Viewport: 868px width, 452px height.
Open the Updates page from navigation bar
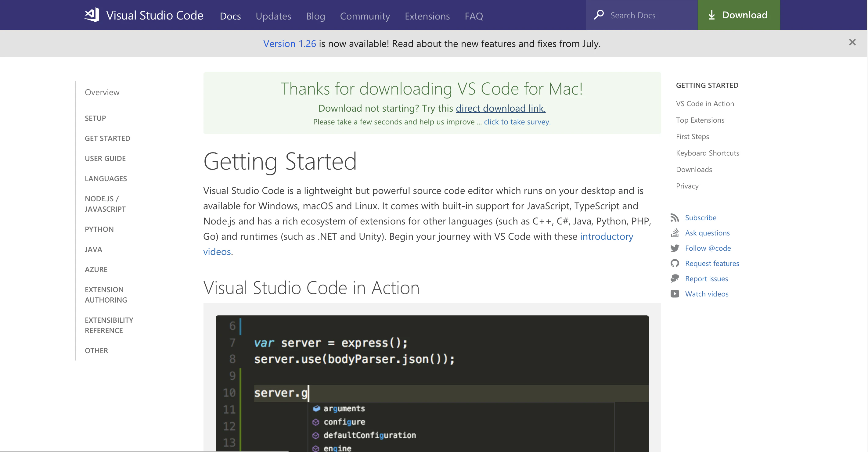tap(273, 16)
